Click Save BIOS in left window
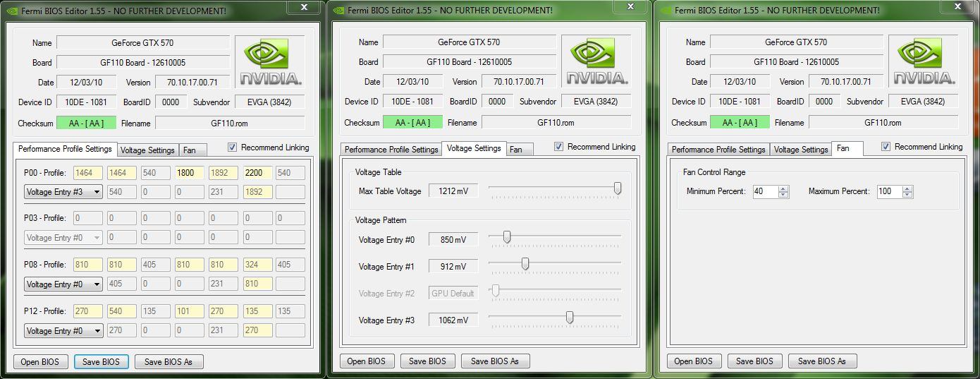This screenshot has width=980, height=379. 101,362
